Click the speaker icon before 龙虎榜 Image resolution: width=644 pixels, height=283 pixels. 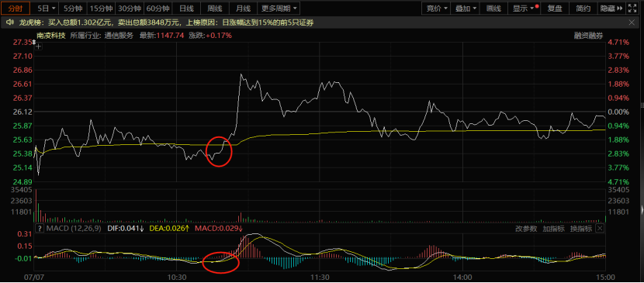click(9, 23)
